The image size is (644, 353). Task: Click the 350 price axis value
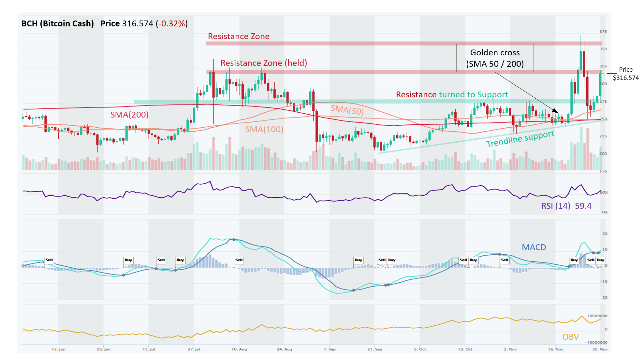coord(603,49)
